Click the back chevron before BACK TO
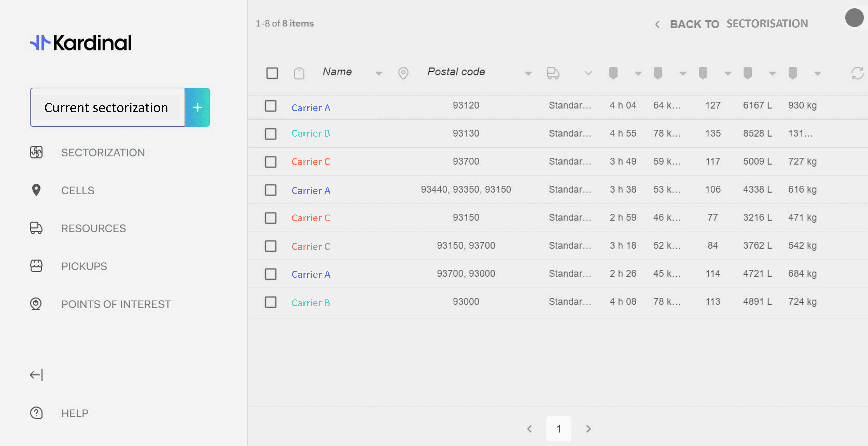The image size is (868, 446). 657,24
